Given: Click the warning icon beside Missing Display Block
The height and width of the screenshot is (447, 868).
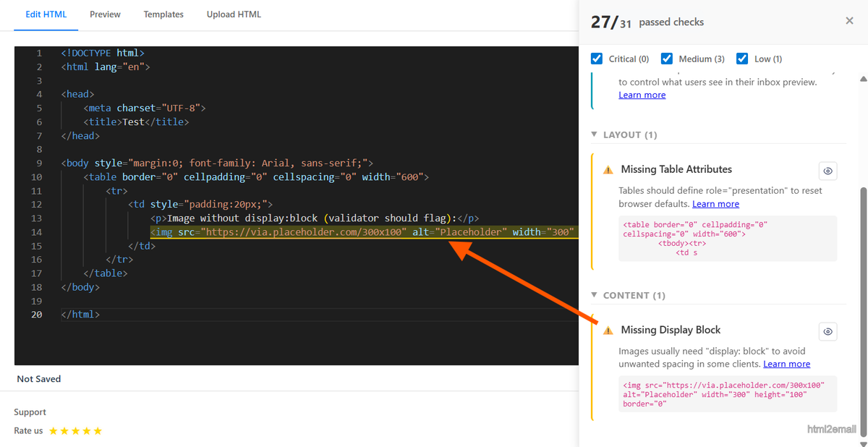Looking at the screenshot, I should (608, 330).
